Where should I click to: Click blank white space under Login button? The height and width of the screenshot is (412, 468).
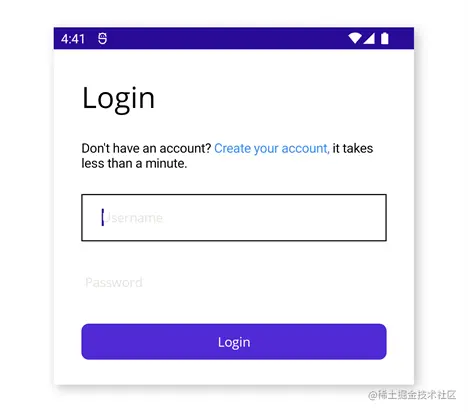[x=234, y=372]
